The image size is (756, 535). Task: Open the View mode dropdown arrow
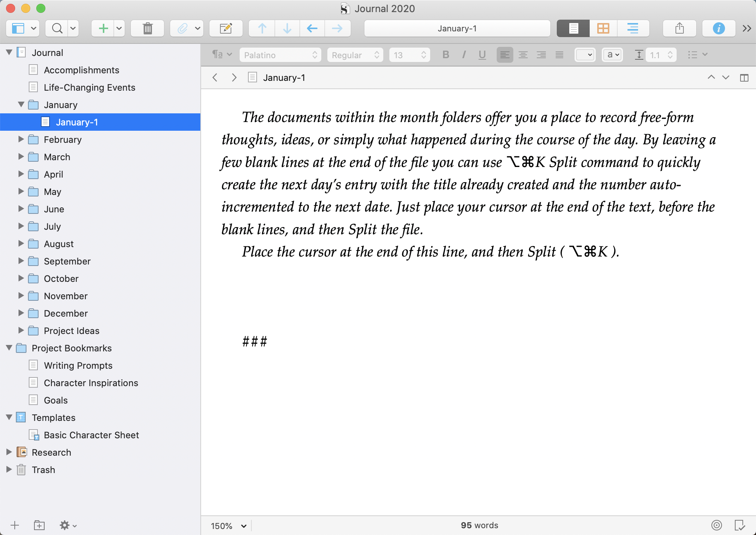[34, 28]
